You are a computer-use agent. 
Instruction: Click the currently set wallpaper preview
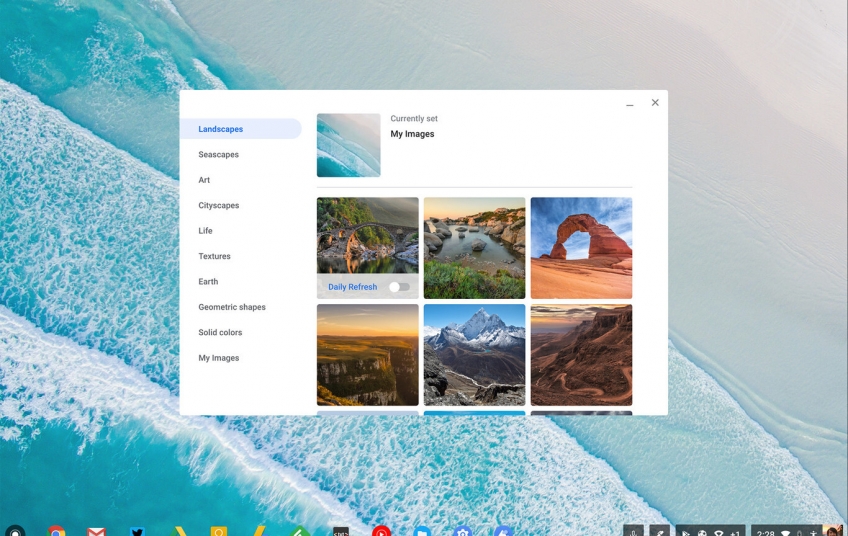(348, 145)
